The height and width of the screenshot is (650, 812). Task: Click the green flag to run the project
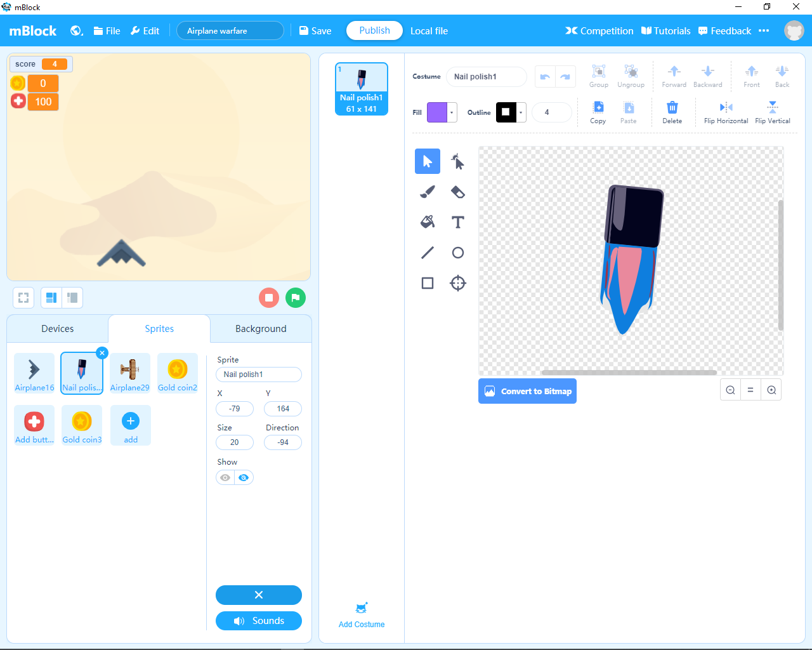pyautogui.click(x=296, y=298)
